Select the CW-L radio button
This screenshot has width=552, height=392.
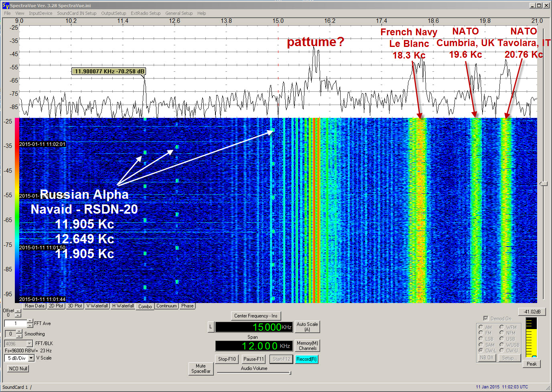coord(481,350)
